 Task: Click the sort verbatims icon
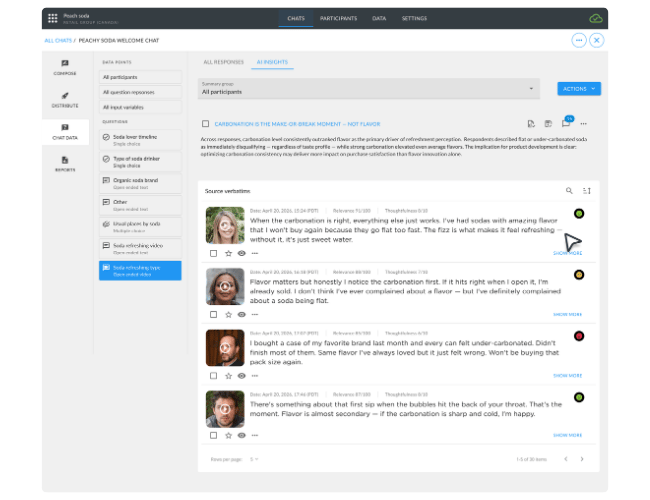pyautogui.click(x=587, y=191)
